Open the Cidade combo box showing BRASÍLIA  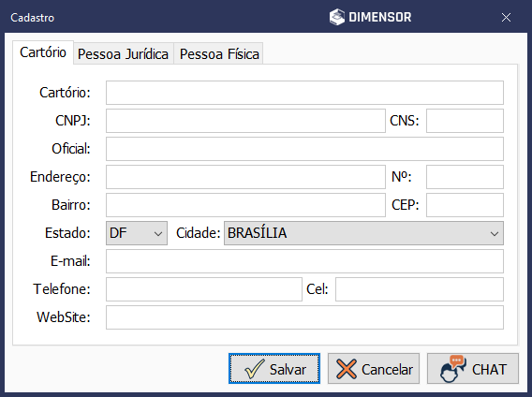(363, 233)
